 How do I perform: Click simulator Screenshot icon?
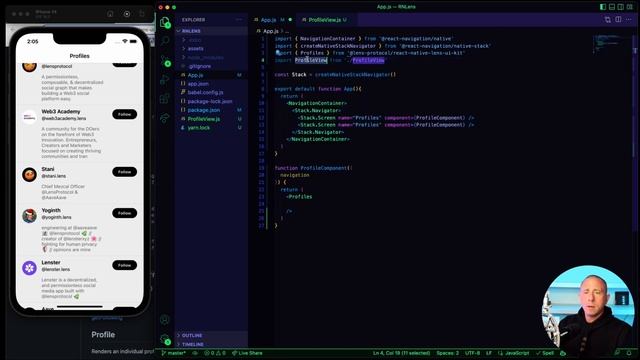[127, 14]
